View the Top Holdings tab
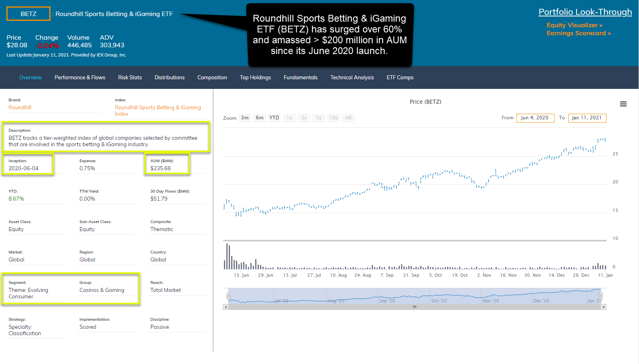Screen dimensions: 639x364 click(x=255, y=78)
